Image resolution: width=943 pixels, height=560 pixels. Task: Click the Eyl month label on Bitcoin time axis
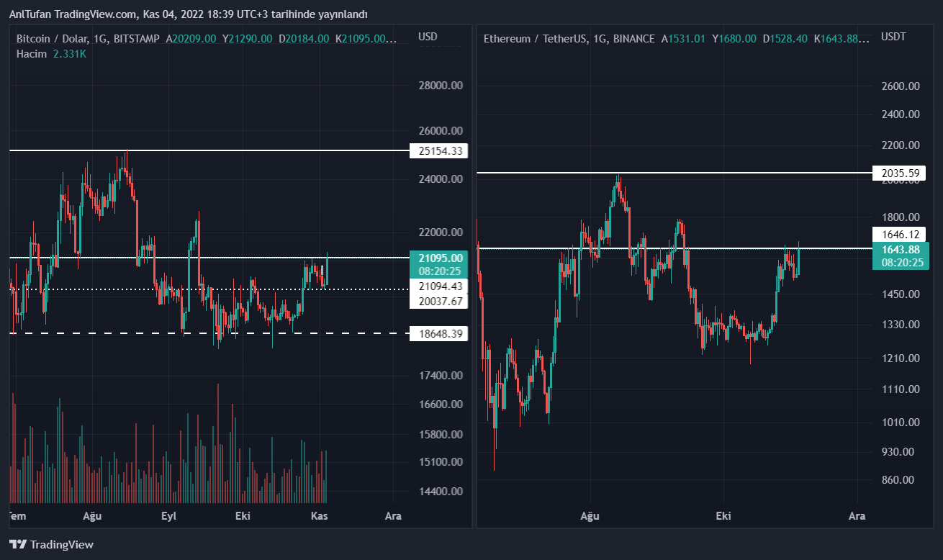(x=168, y=516)
